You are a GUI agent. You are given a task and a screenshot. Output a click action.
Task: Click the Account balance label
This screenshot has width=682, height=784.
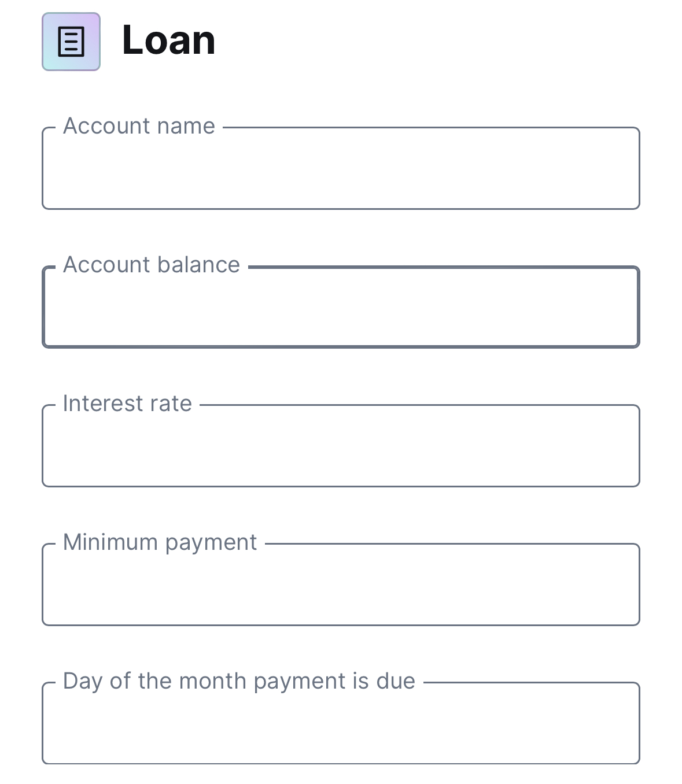[x=152, y=265]
